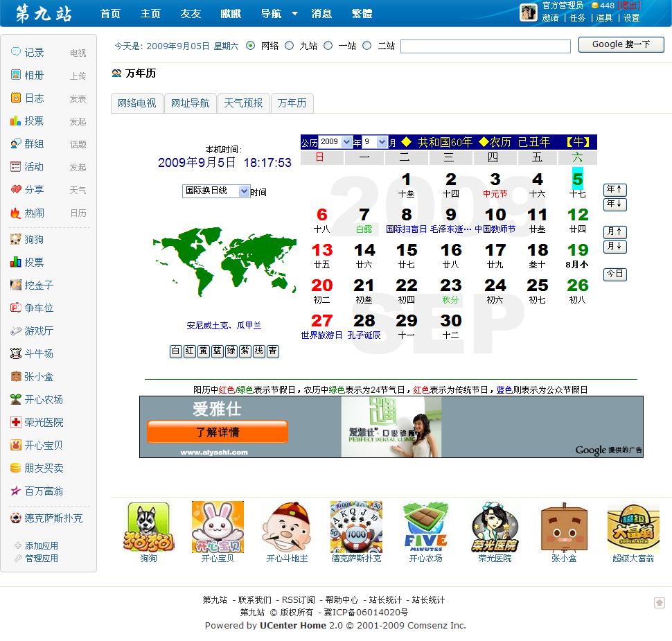Jump to today with 今日 button
672x641 pixels.
coord(614,274)
